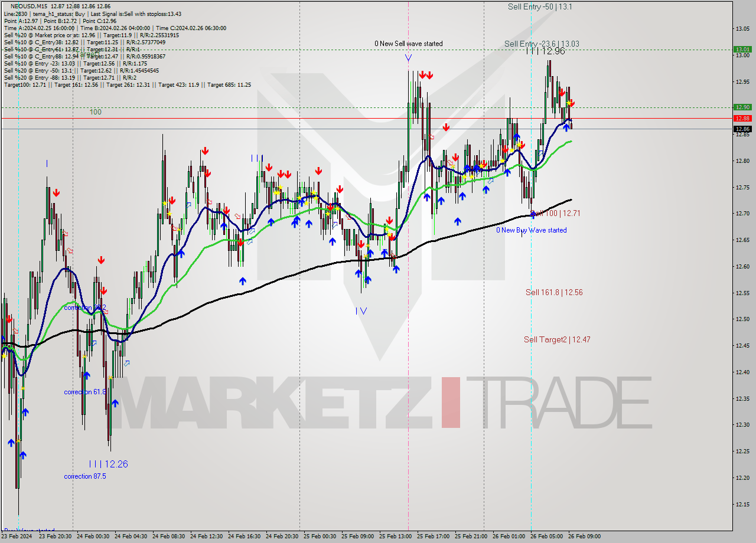Screen dimensions: 756x543
Task: Click the green 12.90 price tag
Action: click(742, 107)
